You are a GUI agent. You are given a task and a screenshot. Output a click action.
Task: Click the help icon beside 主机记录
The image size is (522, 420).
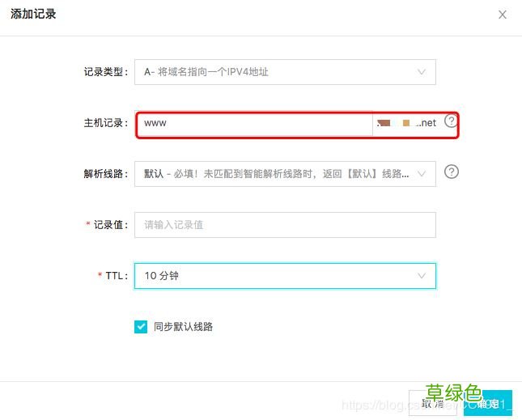point(452,121)
